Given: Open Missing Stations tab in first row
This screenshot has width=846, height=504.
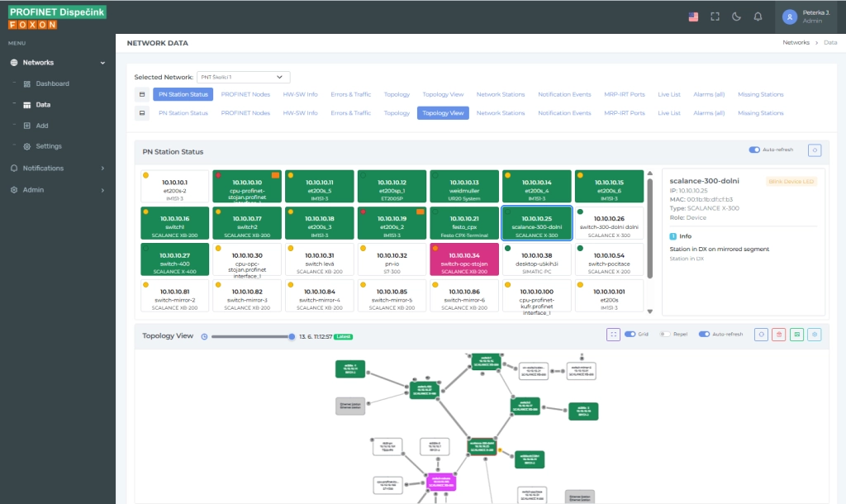Looking at the screenshot, I should [761, 94].
